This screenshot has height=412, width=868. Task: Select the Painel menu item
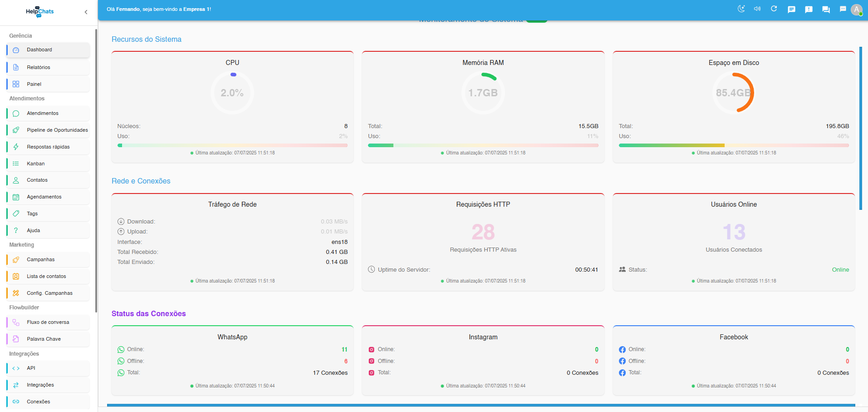[34, 84]
